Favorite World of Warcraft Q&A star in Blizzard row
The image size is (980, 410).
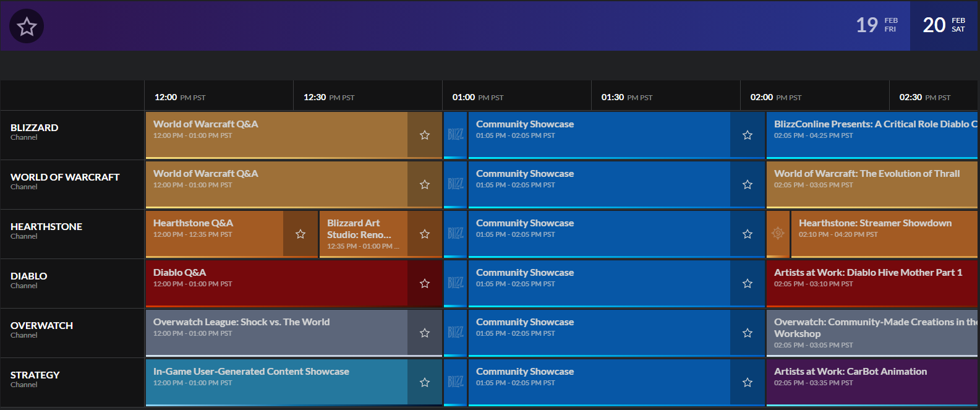pos(425,135)
